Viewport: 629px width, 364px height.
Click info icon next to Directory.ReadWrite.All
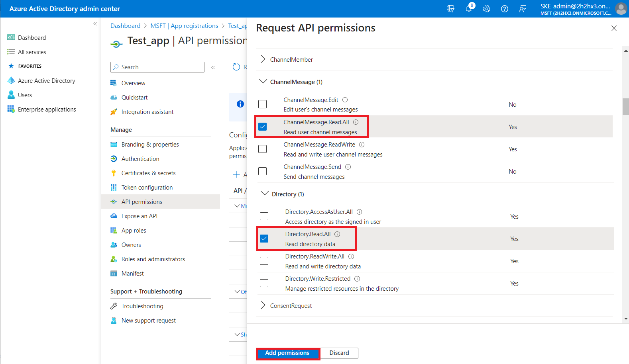coord(351,256)
